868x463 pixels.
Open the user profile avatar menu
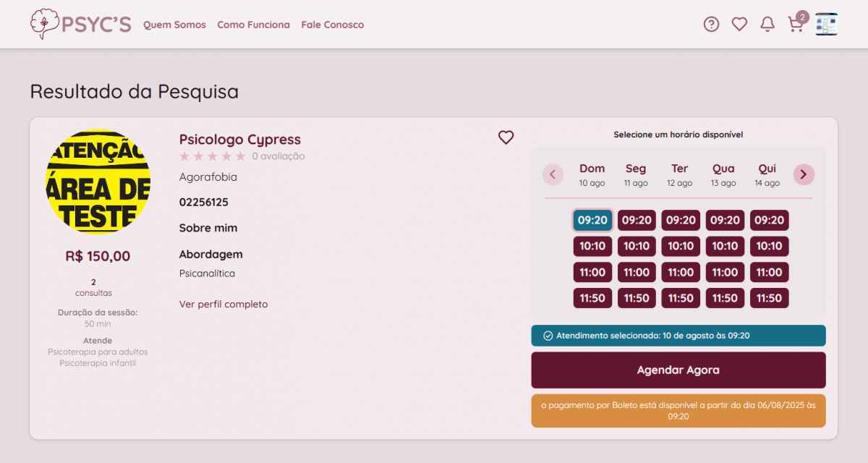[826, 25]
